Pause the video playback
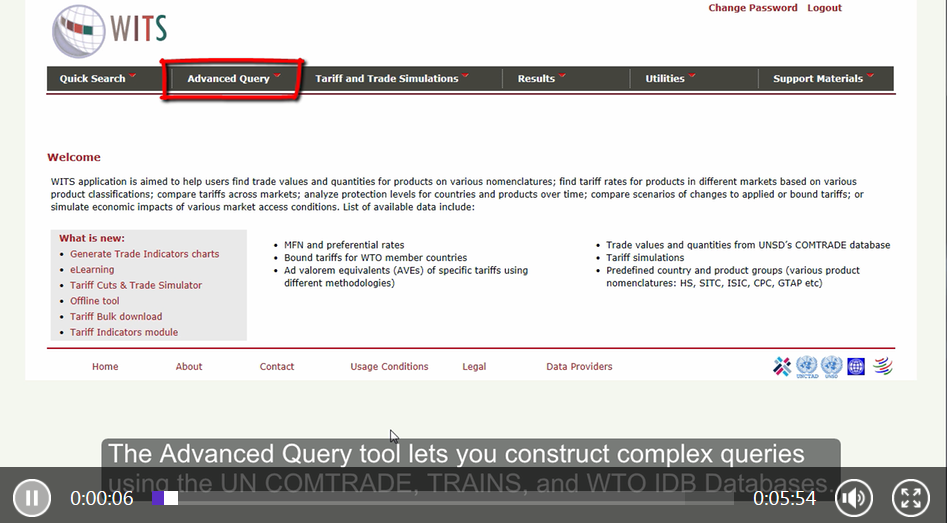The width and height of the screenshot is (947, 523). (x=32, y=497)
